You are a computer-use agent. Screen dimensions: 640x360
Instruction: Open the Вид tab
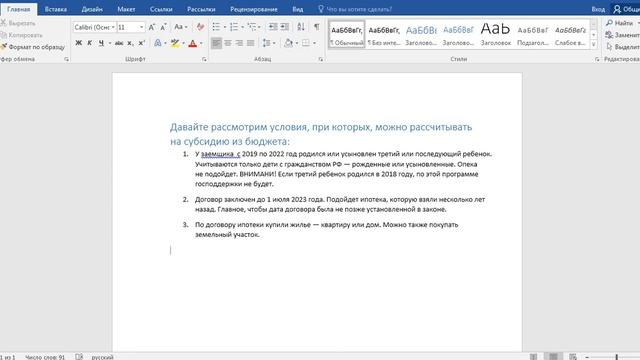point(298,9)
